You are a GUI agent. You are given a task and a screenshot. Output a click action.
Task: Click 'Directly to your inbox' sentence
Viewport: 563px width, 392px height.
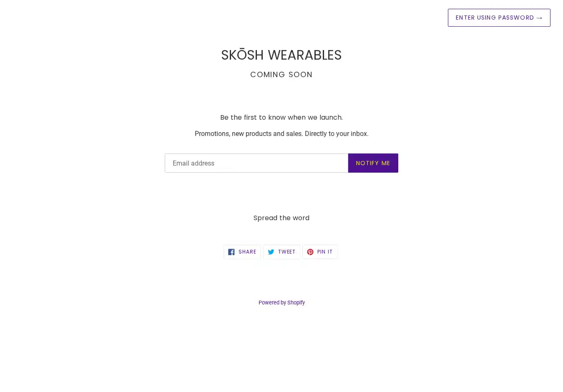coord(337,134)
